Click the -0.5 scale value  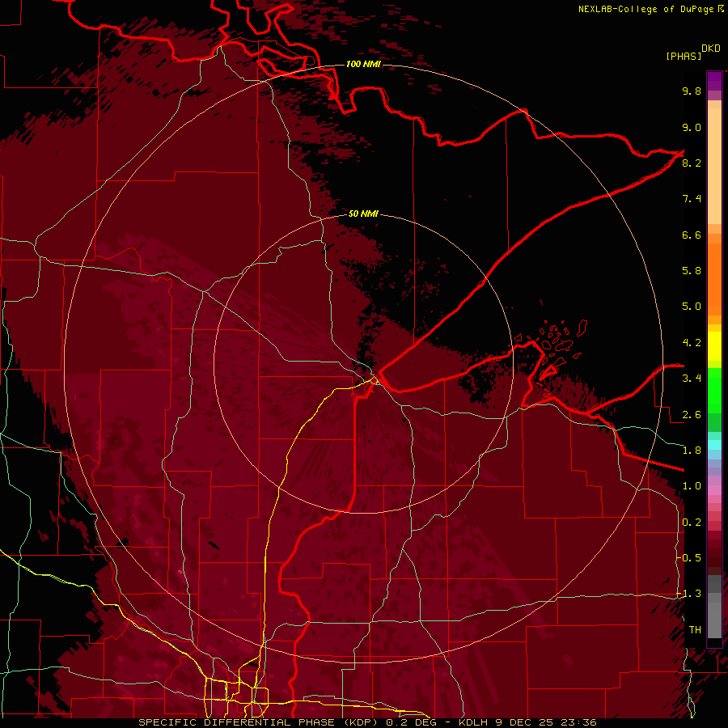tap(688, 558)
